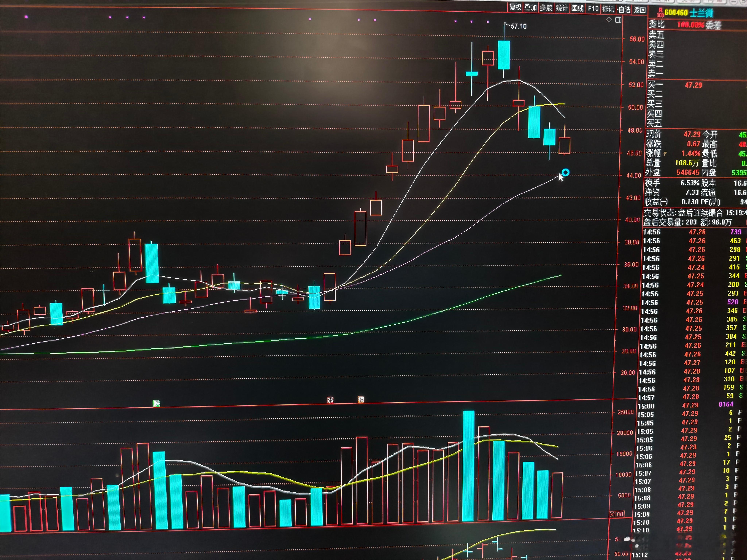Screen dimensions: 747x560
Task: Click the 今开 label
Action: [x=710, y=135]
